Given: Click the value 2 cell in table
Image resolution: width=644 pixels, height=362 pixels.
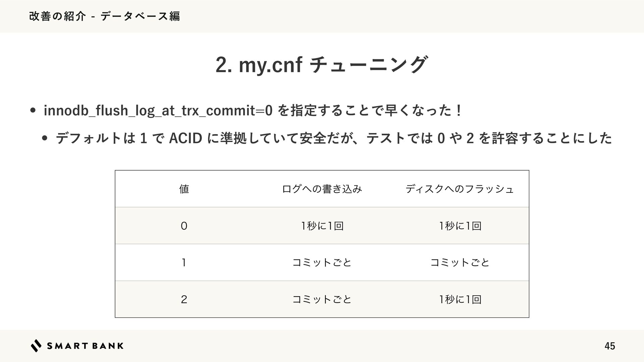Looking at the screenshot, I should [184, 299].
